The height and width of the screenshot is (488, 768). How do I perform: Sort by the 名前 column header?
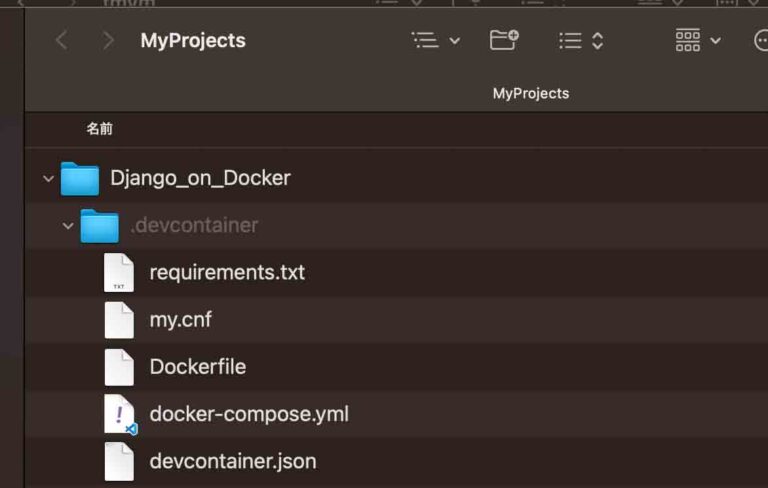tap(99, 129)
